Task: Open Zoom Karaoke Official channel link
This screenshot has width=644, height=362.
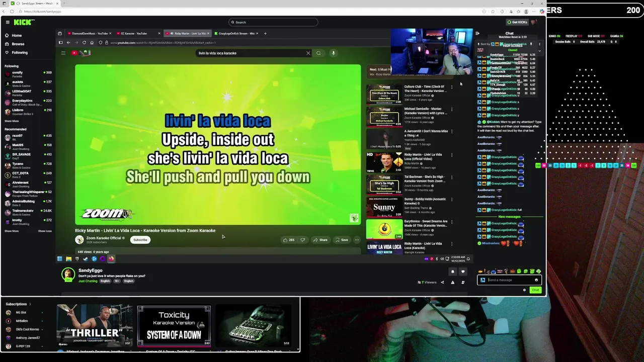Action: 104,238
